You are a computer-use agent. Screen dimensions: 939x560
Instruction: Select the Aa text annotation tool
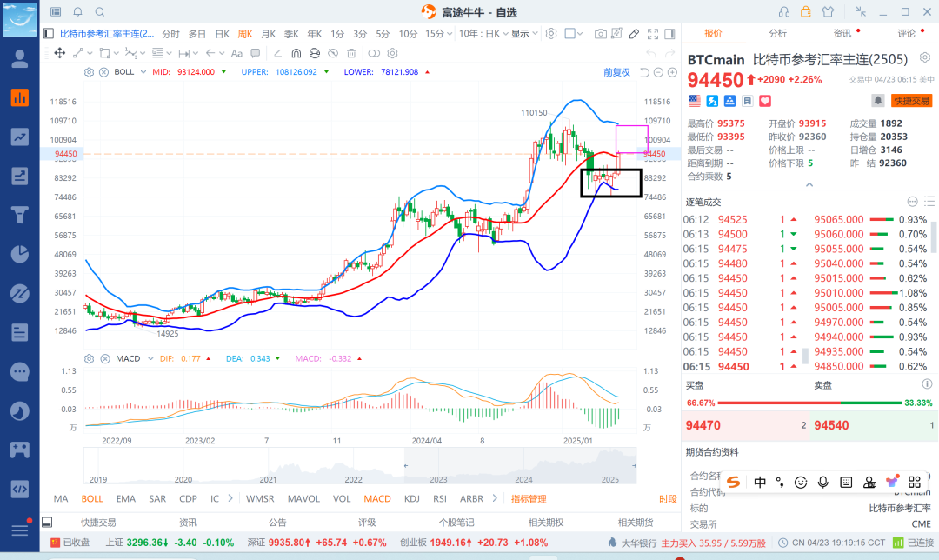point(236,53)
